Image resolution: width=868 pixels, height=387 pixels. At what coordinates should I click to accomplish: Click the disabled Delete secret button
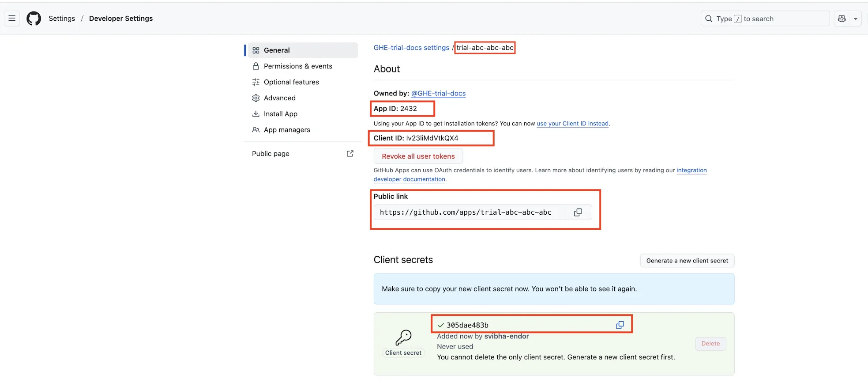click(x=710, y=344)
